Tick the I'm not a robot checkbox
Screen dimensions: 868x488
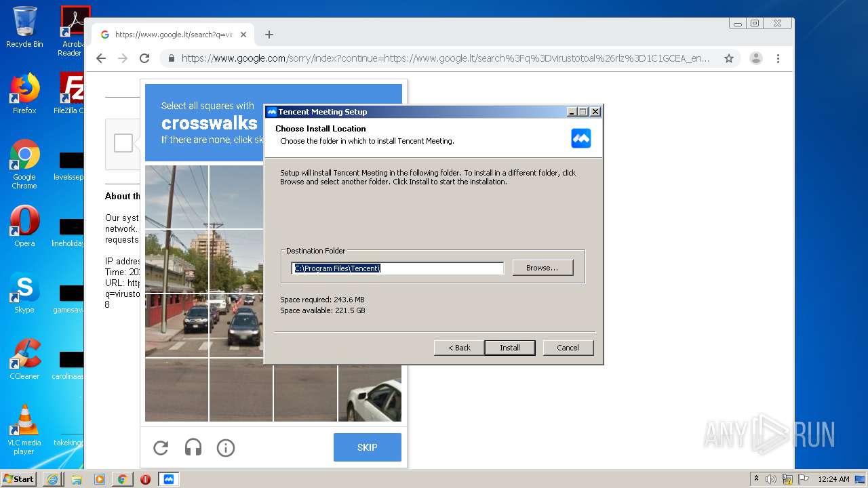123,143
